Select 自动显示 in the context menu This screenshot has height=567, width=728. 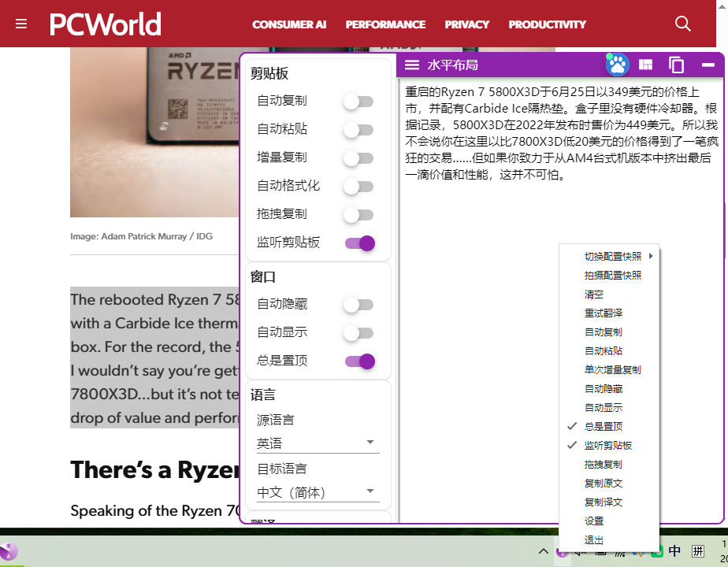(x=609, y=407)
